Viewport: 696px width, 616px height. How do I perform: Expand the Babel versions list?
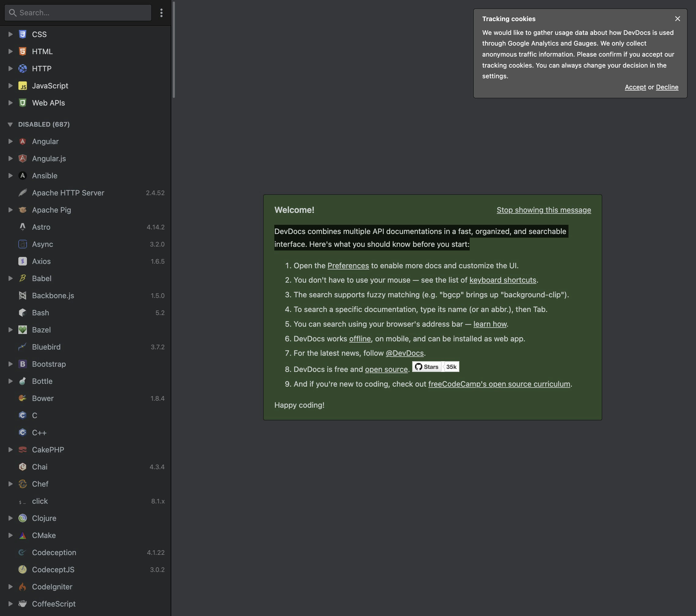click(11, 278)
